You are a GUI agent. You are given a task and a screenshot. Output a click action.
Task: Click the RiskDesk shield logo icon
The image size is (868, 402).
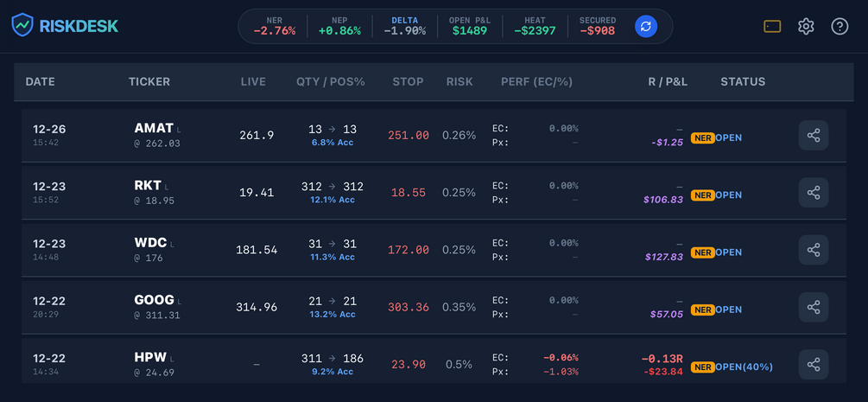click(22, 26)
